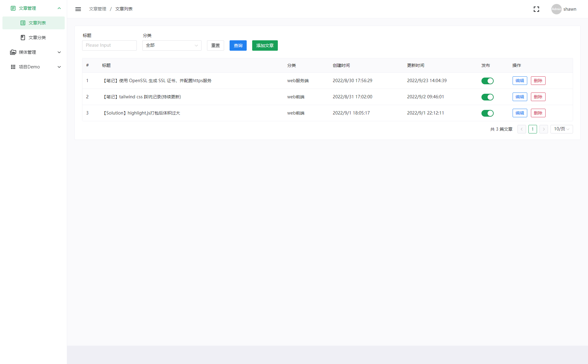Viewport: 588px width, 364px height.
Task: Click the 文章列表 list icon
Action: coord(23,23)
